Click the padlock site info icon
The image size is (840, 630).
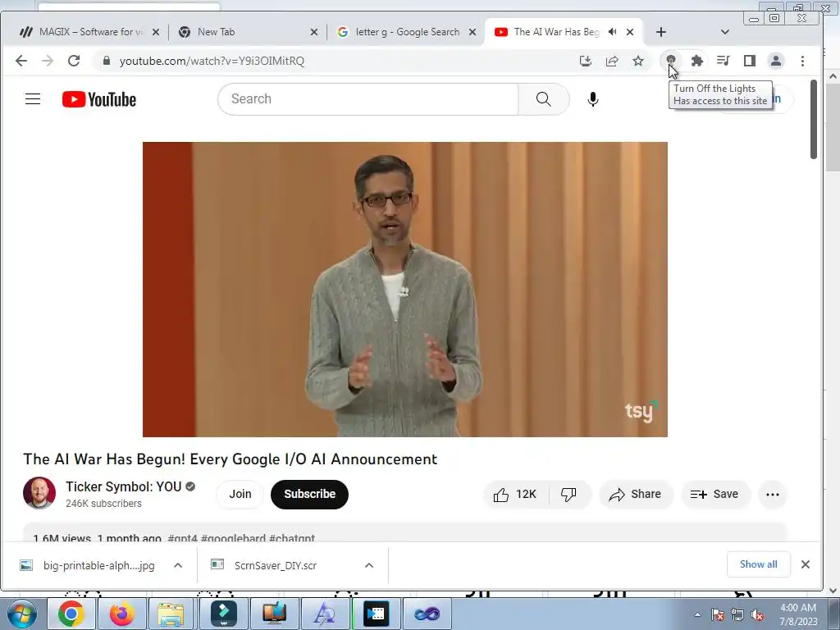click(106, 61)
